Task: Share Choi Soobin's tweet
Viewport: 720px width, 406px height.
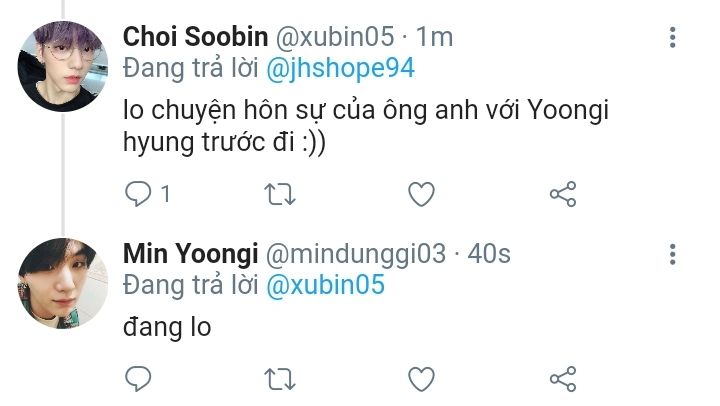Action: click(563, 193)
